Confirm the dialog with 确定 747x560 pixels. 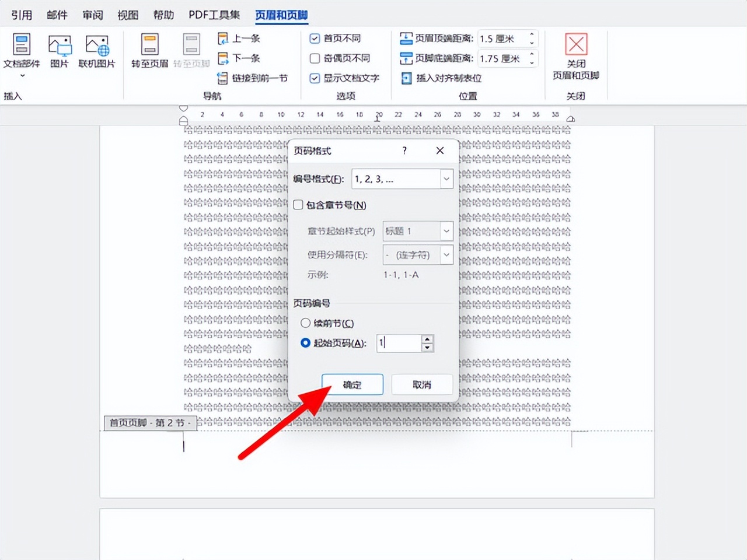click(352, 384)
